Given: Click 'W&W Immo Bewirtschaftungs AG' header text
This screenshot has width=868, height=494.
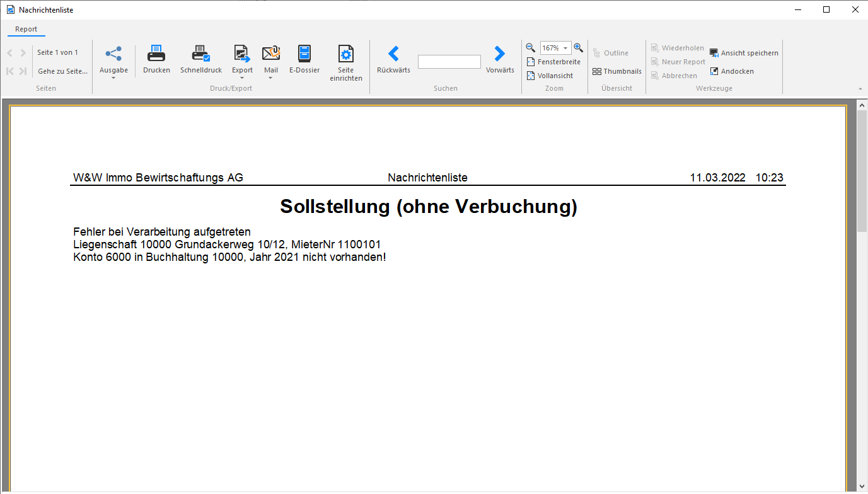Looking at the screenshot, I should coord(158,178).
